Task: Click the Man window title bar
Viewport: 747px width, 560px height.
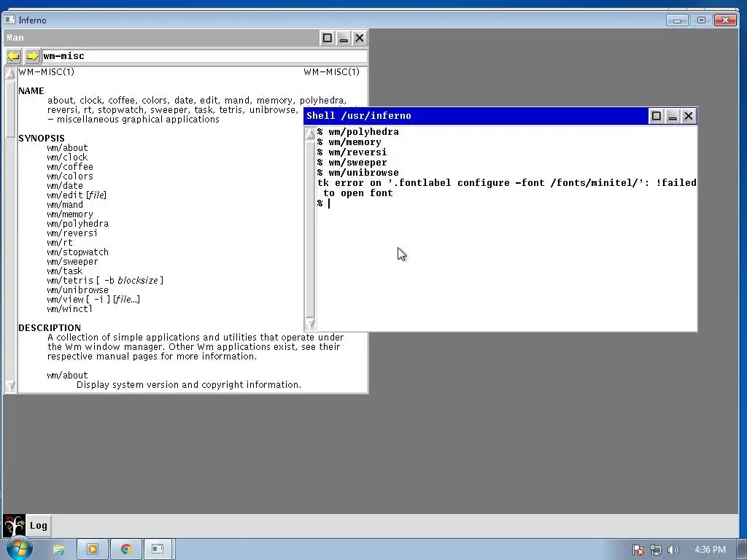Action: tap(162, 38)
